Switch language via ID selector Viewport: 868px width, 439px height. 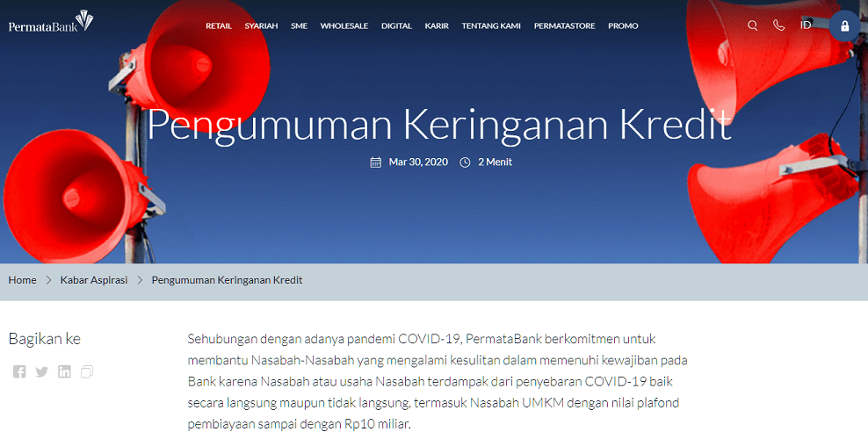pyautogui.click(x=806, y=25)
